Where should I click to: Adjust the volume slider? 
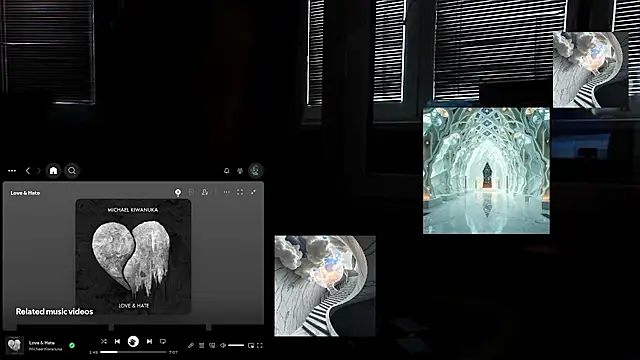[x=236, y=345]
